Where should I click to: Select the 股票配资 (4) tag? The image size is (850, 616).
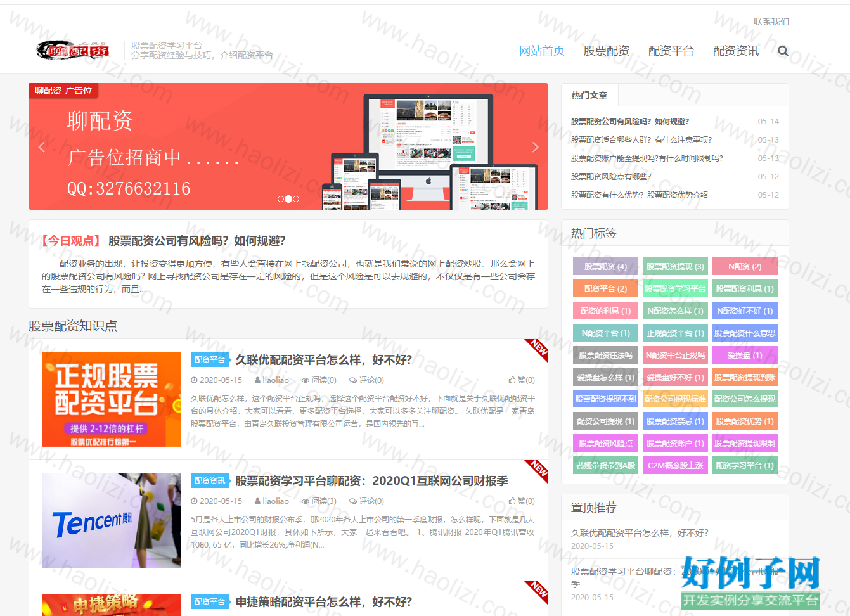[x=605, y=267]
